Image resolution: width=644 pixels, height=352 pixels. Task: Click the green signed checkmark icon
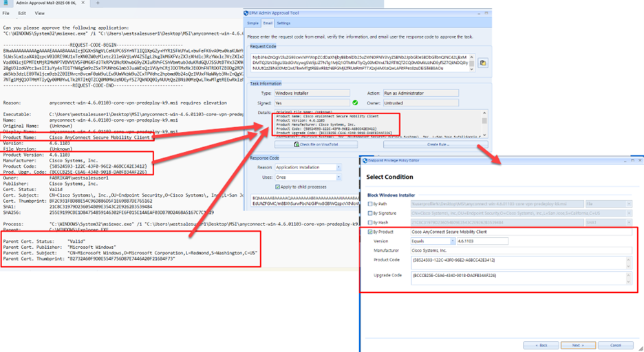point(355,103)
